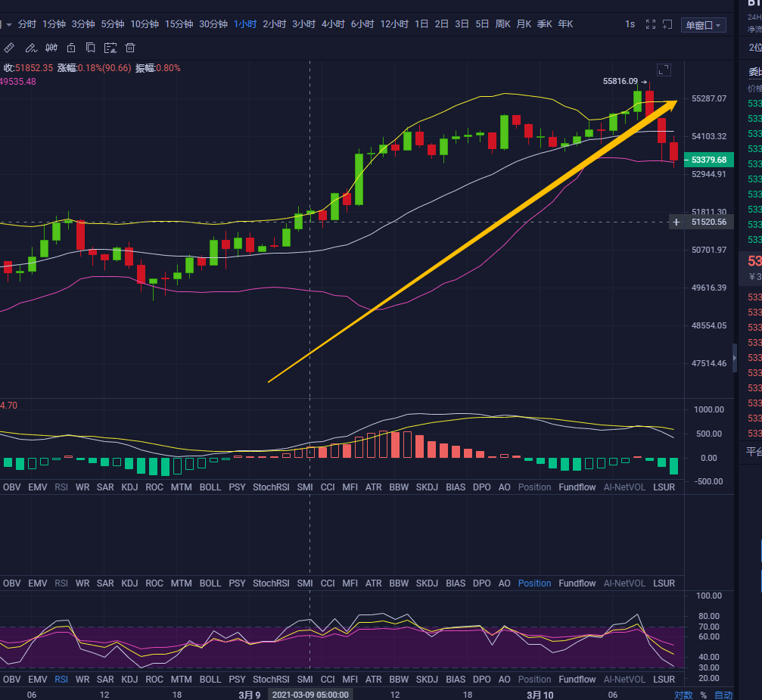
Task: Pick LSUR in the row containing blue Position
Action: 664,583
